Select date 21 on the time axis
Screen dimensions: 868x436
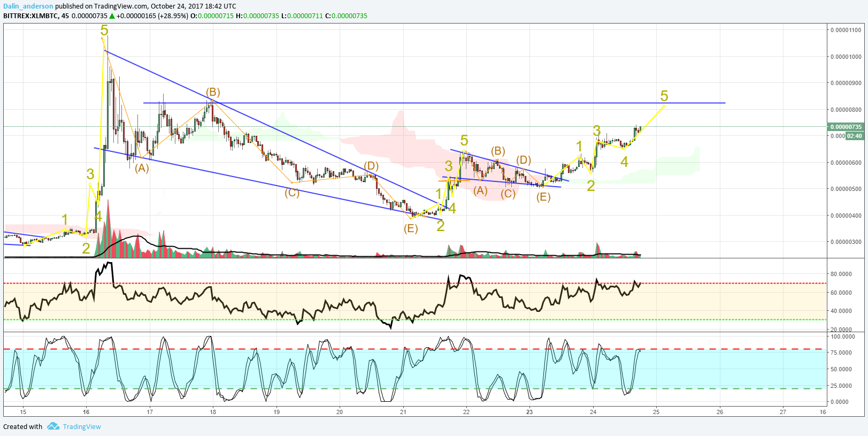click(403, 412)
